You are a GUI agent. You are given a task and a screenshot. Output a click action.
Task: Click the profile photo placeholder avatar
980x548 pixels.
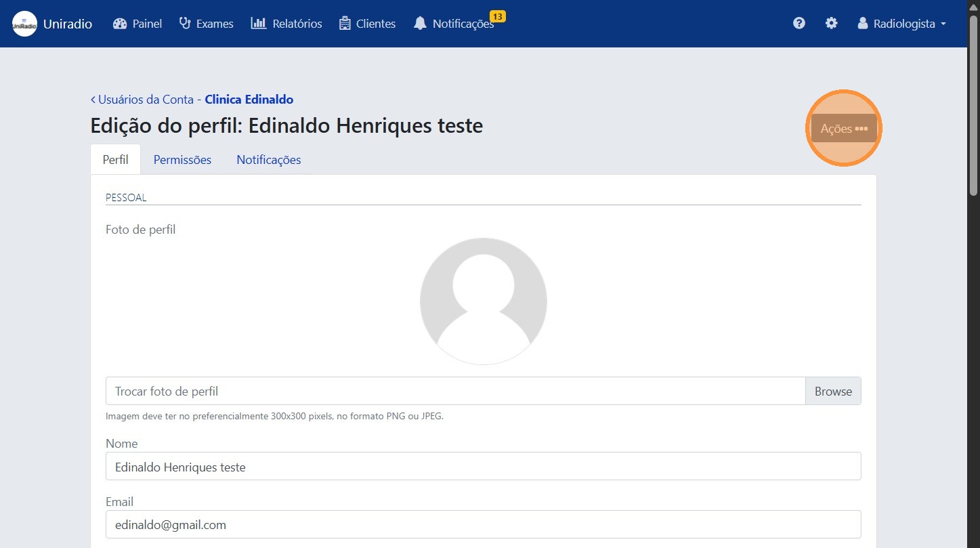(x=483, y=301)
